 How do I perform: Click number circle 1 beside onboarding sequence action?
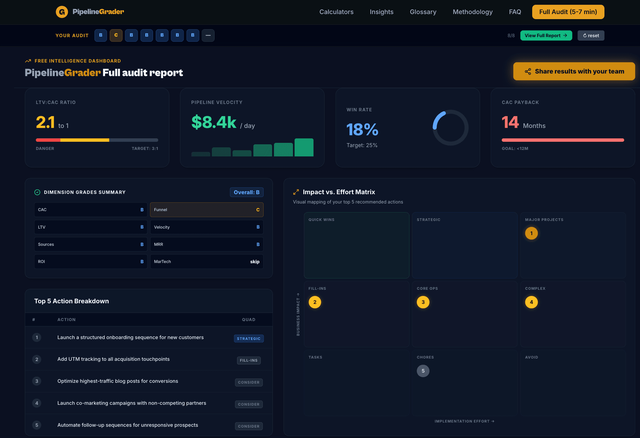(37, 338)
